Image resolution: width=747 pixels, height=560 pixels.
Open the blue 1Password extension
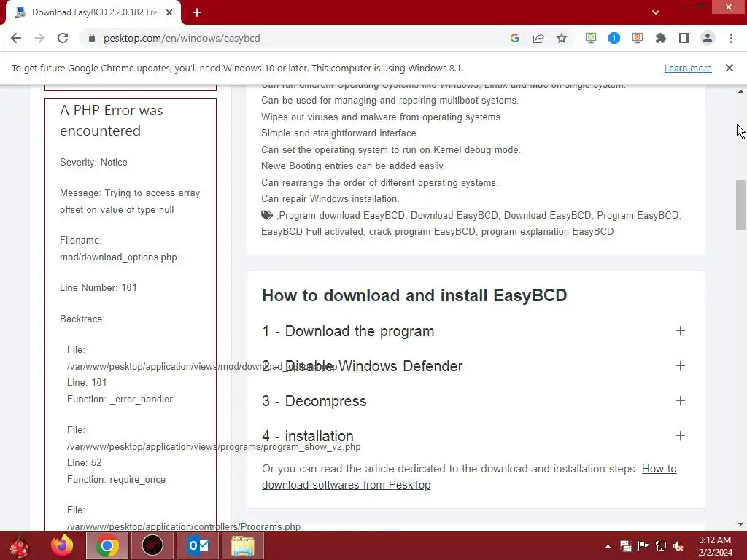[614, 38]
